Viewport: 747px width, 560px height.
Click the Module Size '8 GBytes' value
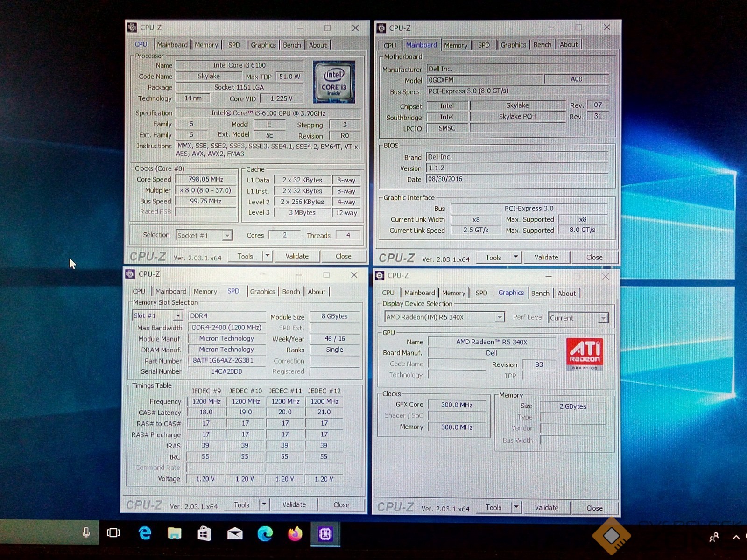(x=334, y=316)
